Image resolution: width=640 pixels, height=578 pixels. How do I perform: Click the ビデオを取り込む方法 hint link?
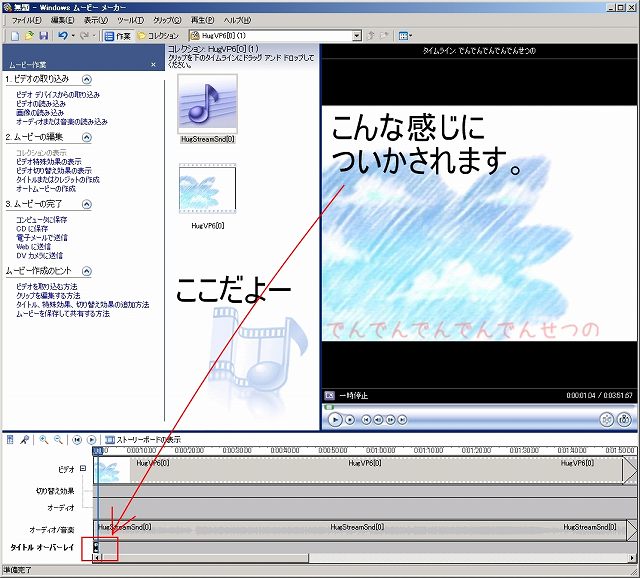click(47, 287)
